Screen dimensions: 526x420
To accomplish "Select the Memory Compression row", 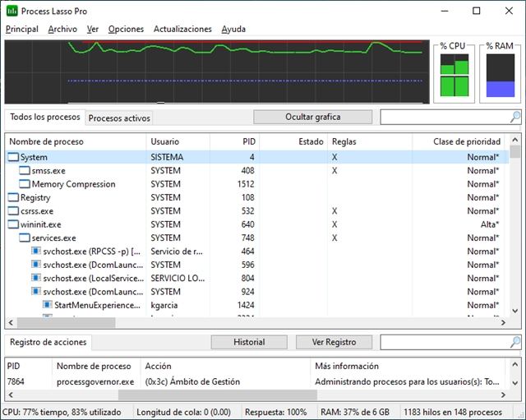I will (257, 184).
